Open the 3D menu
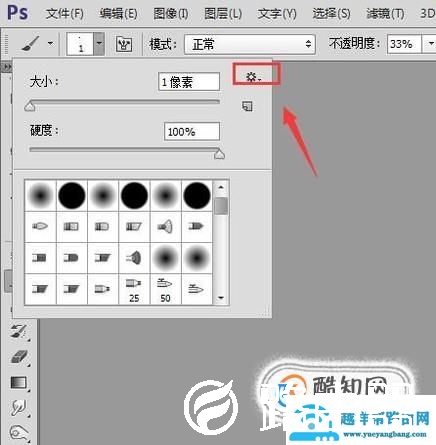The width and height of the screenshot is (436, 445). [x=428, y=14]
